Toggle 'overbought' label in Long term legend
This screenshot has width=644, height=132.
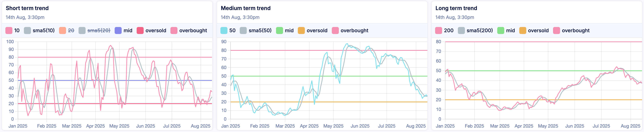575,30
